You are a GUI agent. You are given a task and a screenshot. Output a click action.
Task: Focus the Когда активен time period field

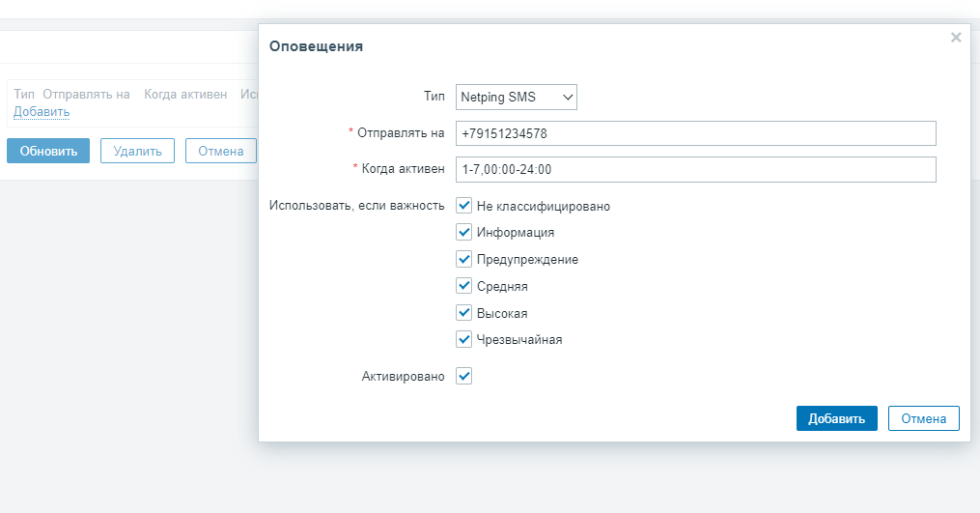pyautogui.click(x=695, y=169)
